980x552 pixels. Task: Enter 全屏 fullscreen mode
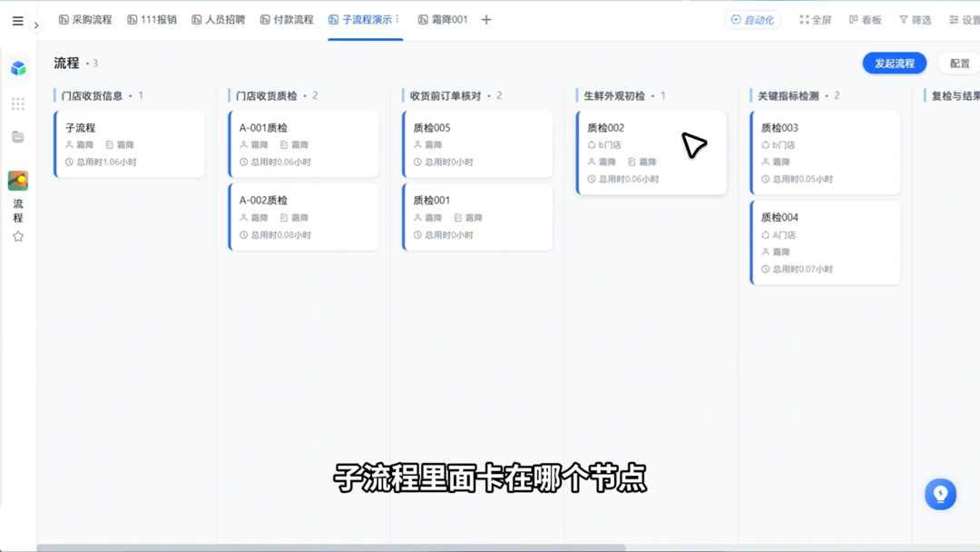816,20
